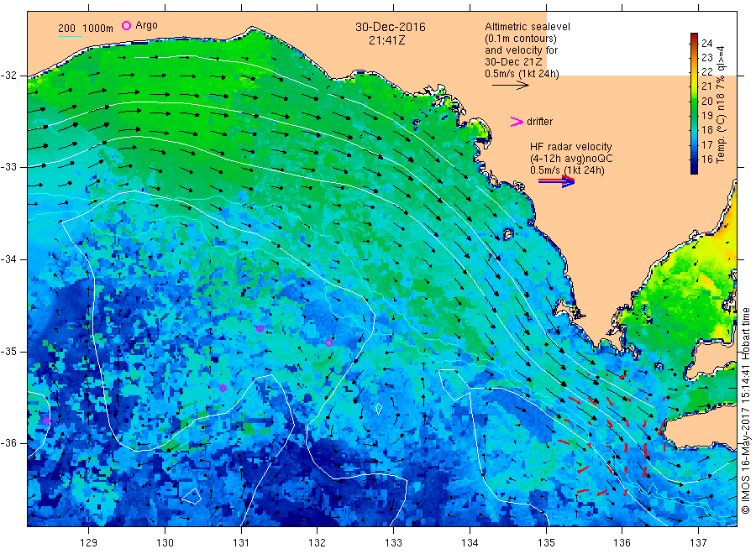Click the Argo float near 130.8E, 35.4S
Image resolution: width=756 pixels, height=554 pixels.
[x=223, y=389]
